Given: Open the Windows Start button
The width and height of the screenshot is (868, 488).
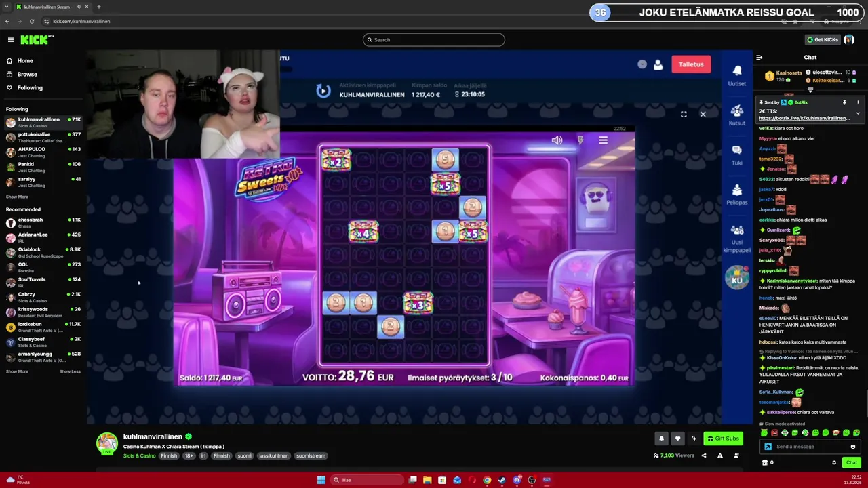Looking at the screenshot, I should click(x=321, y=480).
